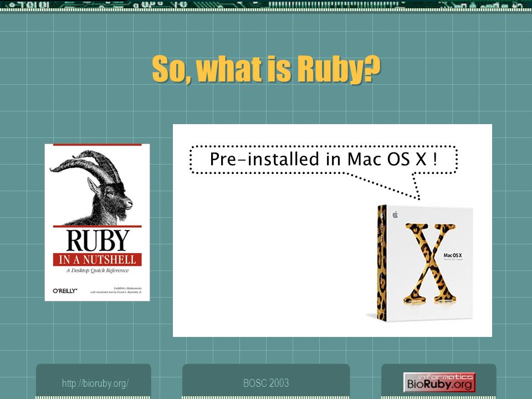
Task: Click the BOSC 2003 footer text
Action: 266,383
